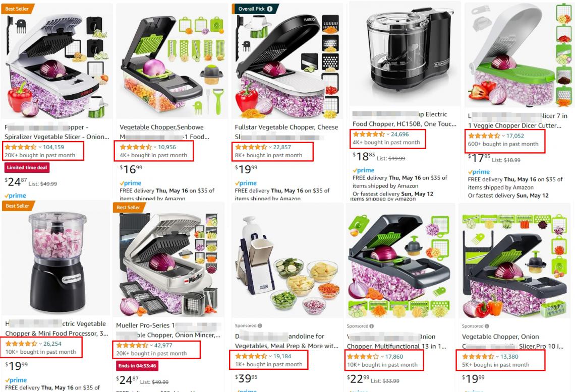Click prime logo under the $18.83 Electric Chopper

[x=363, y=170]
